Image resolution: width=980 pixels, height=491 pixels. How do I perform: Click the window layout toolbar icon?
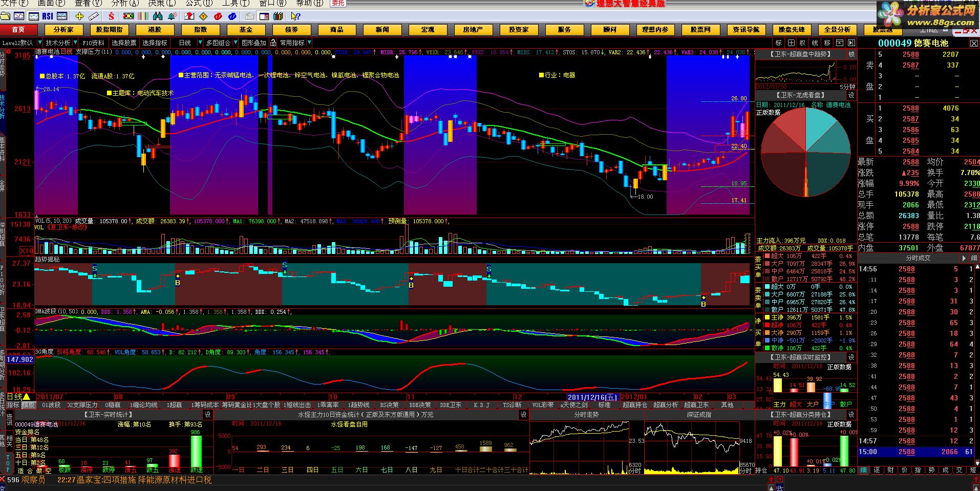click(263, 16)
